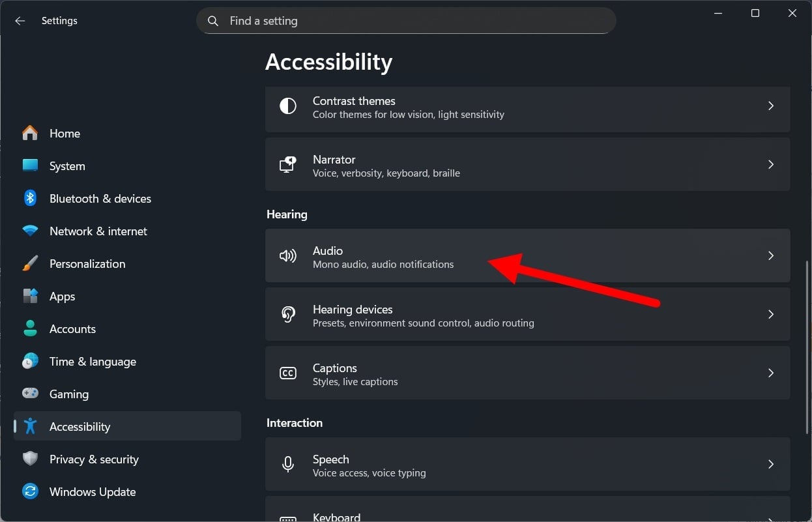Open the Audio settings row
Screen dimensions: 812x522
tap(528, 255)
